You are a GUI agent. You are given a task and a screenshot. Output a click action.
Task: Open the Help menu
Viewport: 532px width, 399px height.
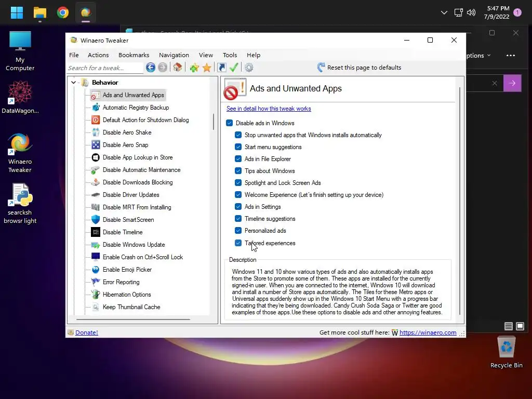(x=254, y=55)
